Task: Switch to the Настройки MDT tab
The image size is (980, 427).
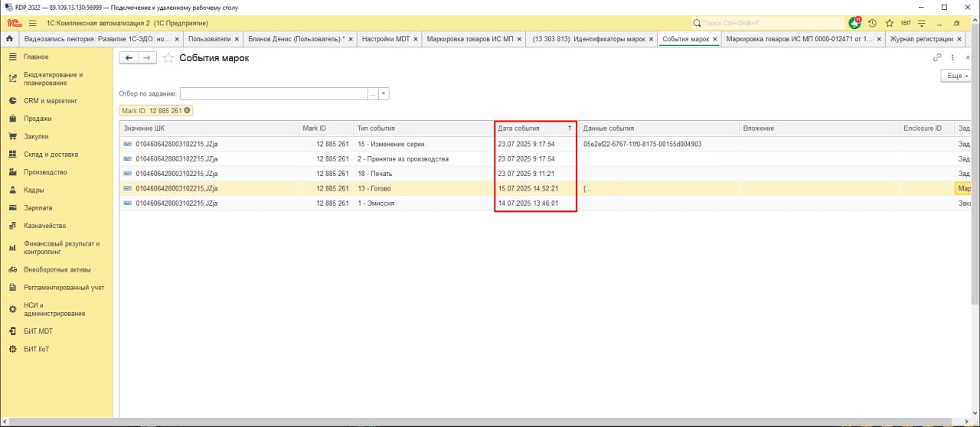Action: coord(386,39)
